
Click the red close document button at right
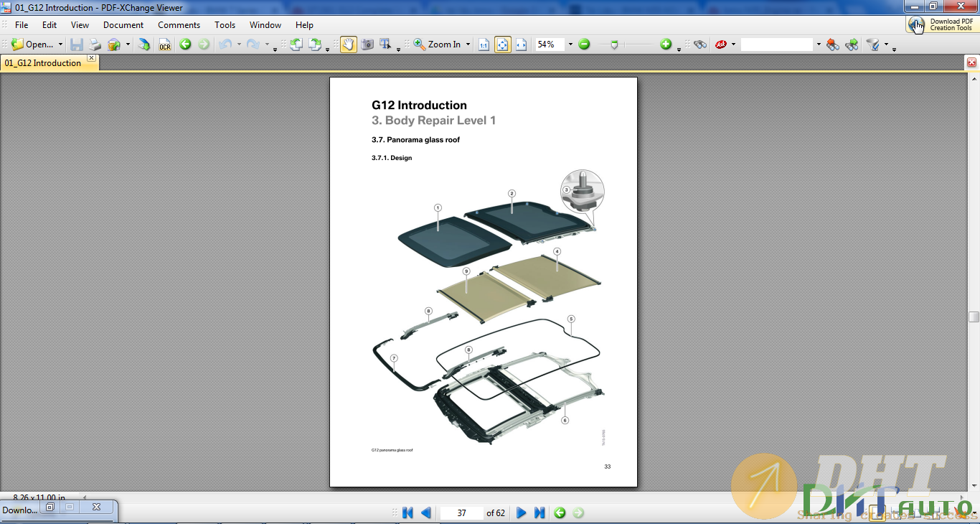(972, 63)
